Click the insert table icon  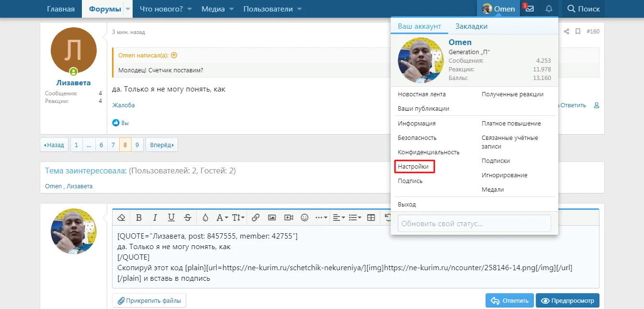tap(371, 217)
